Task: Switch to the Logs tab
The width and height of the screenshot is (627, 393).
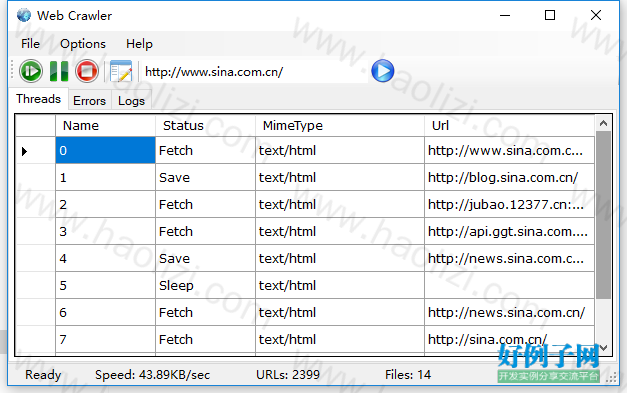Action: point(131,101)
